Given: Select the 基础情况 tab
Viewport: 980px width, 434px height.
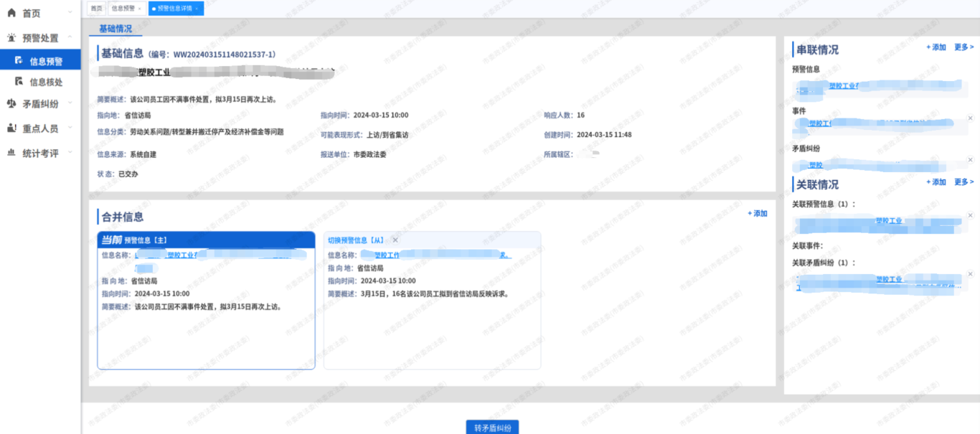Looking at the screenshot, I should [116, 29].
